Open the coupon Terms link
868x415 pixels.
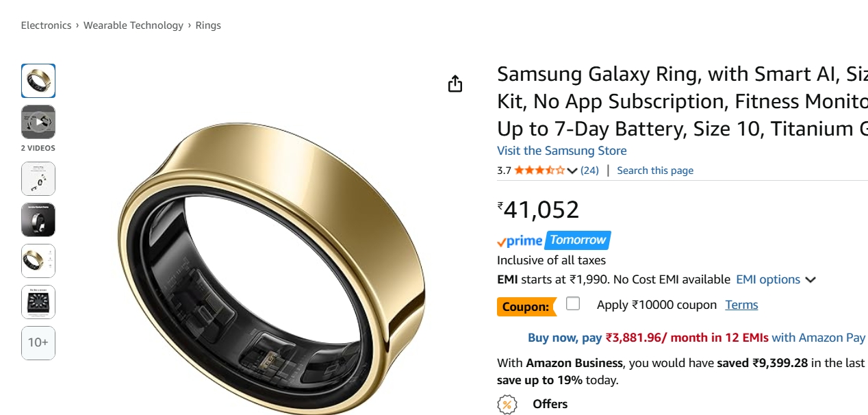741,304
